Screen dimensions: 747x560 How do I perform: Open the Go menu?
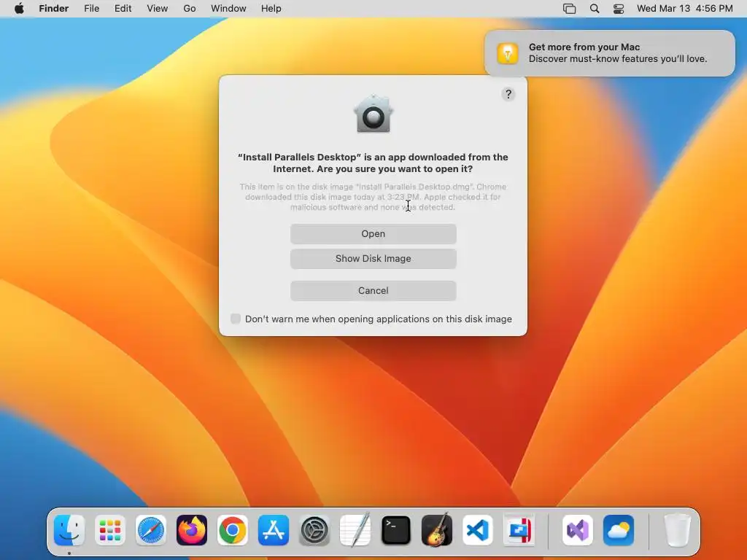point(190,9)
